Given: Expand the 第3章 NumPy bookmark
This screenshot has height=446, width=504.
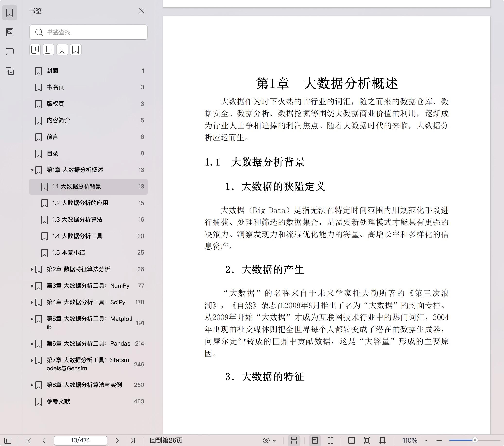Looking at the screenshot, I should (32, 286).
